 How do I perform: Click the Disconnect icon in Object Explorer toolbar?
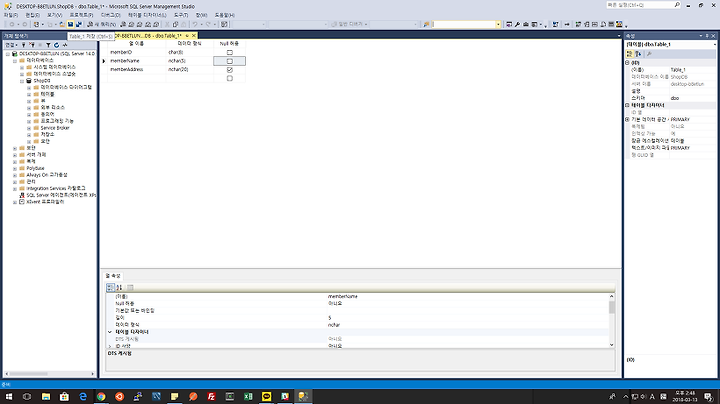click(32, 45)
